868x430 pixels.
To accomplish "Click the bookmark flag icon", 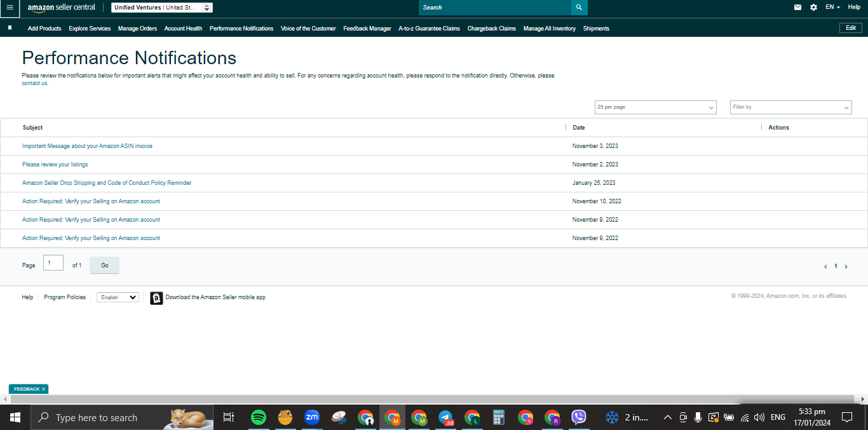I will (x=10, y=28).
